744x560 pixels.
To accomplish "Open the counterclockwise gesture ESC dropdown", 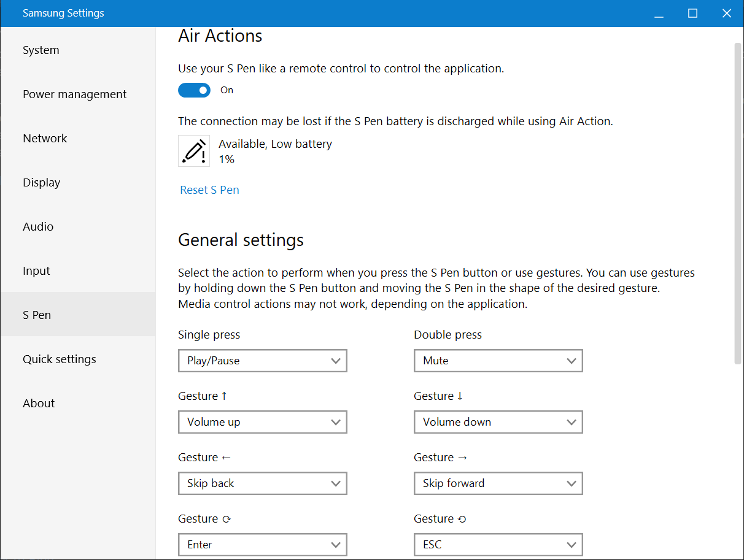I will (x=498, y=545).
